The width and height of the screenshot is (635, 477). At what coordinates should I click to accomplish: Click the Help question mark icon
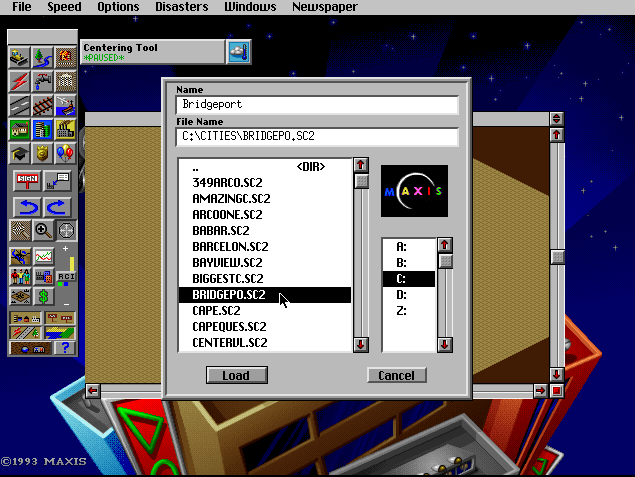[66, 347]
